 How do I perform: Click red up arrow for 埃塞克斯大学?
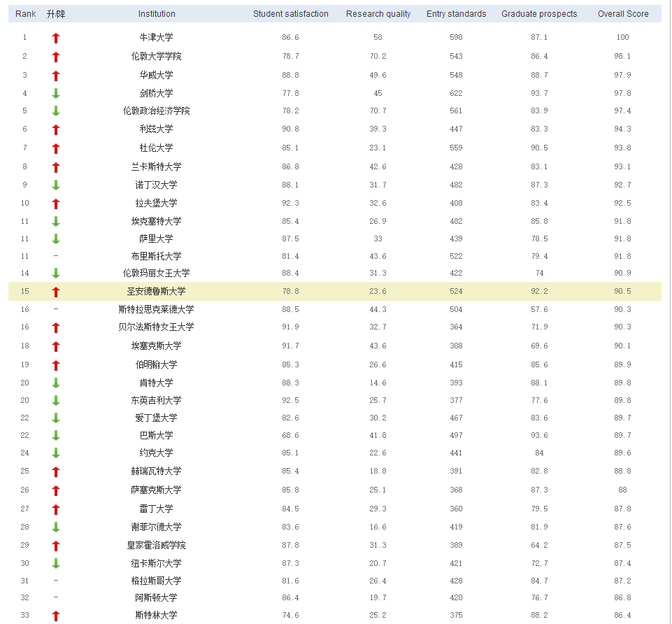[x=56, y=346]
